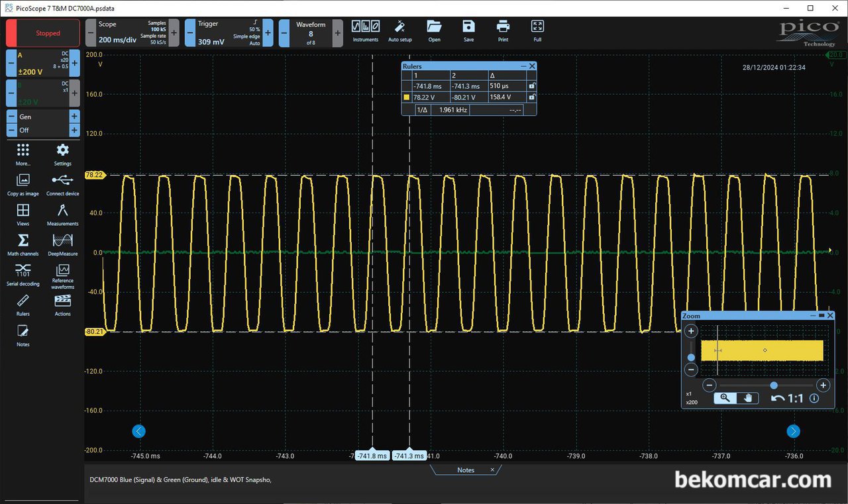Viewport: 848px width, 504px height.
Task: Open the Views layout menu
Action: (x=23, y=215)
